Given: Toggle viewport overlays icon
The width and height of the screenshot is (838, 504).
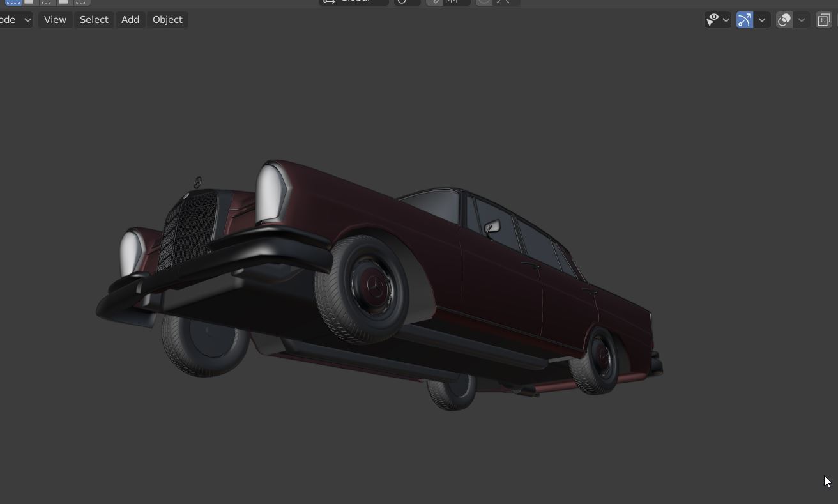Looking at the screenshot, I should coord(784,20).
